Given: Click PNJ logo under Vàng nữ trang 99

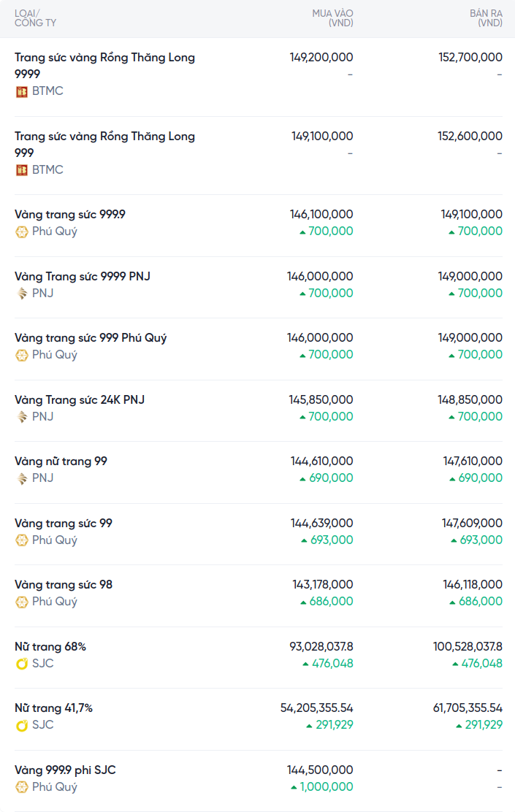Looking at the screenshot, I should 21,478.
